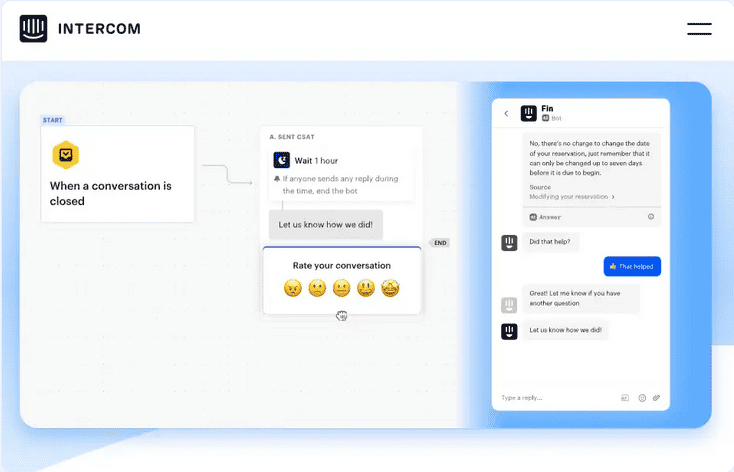Click the 'No, there's no charge' answer text

[x=590, y=158]
